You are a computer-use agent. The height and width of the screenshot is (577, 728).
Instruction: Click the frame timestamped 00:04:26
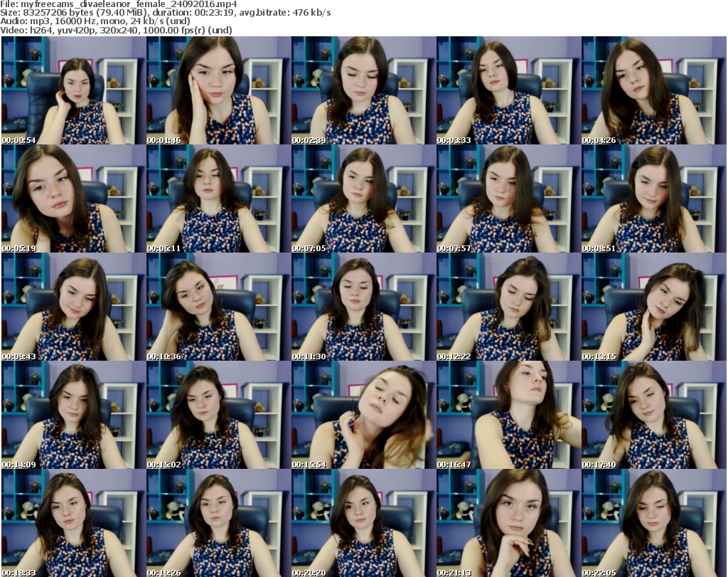click(x=653, y=90)
